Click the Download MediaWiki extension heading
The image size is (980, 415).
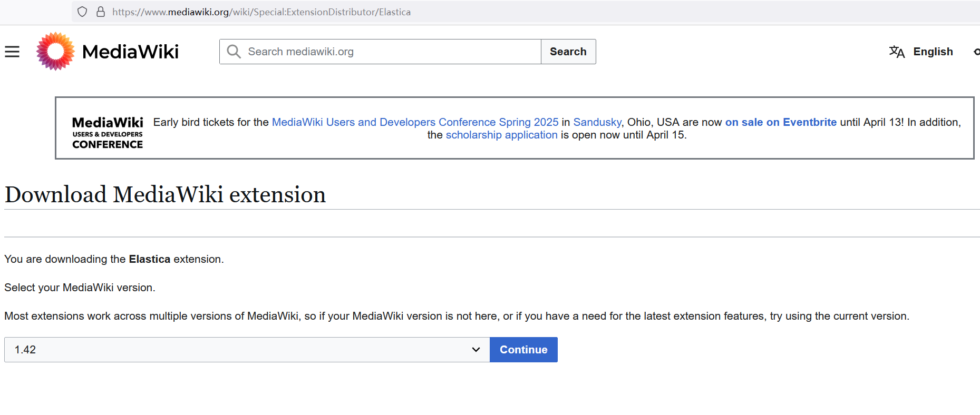[165, 195]
